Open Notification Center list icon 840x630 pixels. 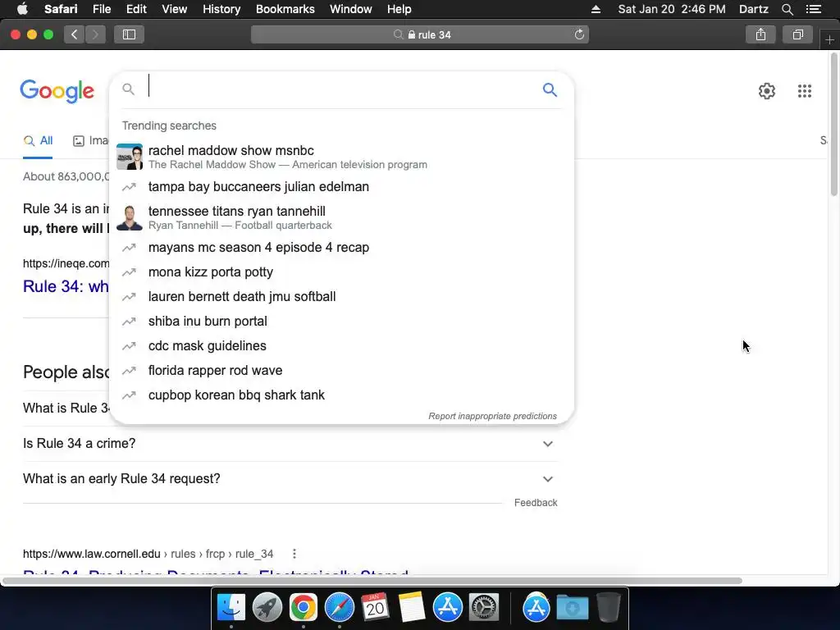pos(814,9)
